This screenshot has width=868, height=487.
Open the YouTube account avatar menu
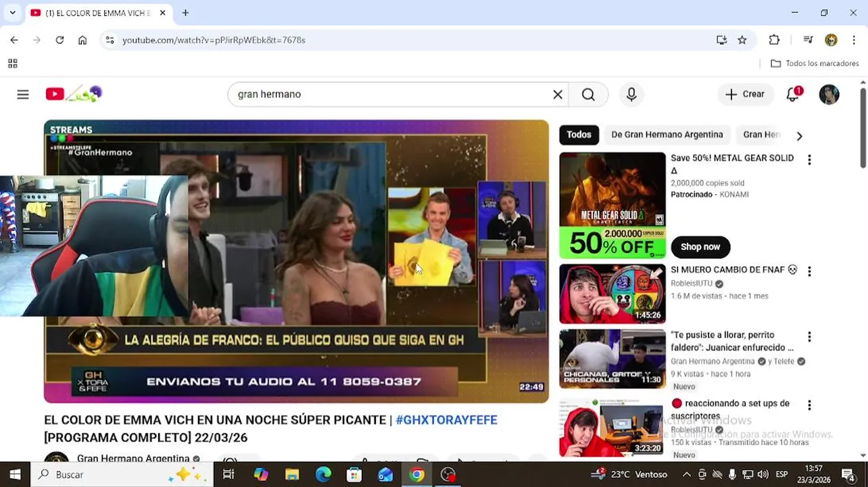click(x=829, y=95)
